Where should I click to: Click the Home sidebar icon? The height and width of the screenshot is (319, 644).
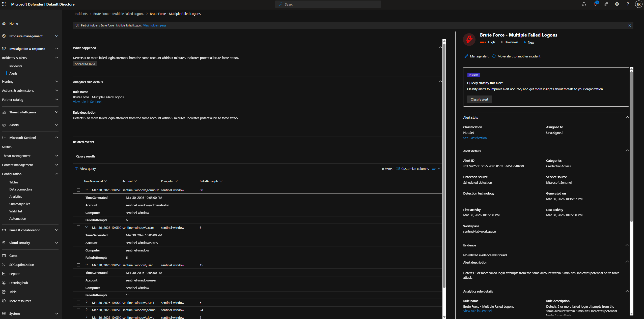coord(4,23)
